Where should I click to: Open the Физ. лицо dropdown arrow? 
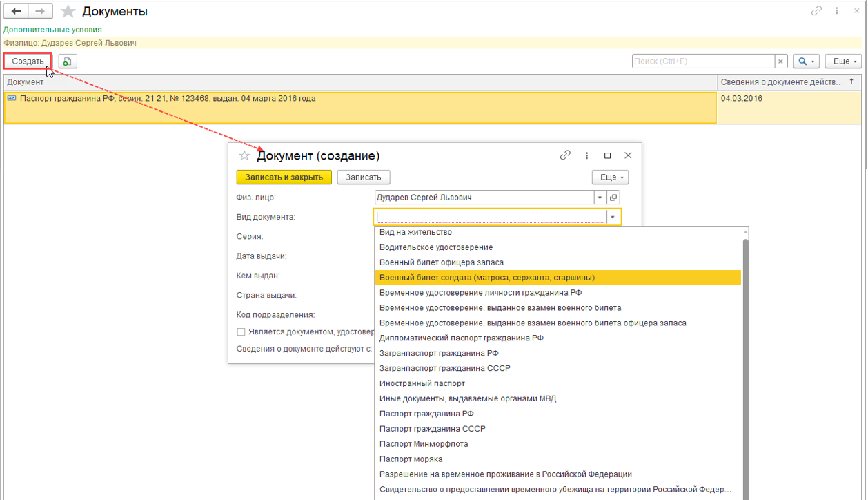[x=600, y=198]
